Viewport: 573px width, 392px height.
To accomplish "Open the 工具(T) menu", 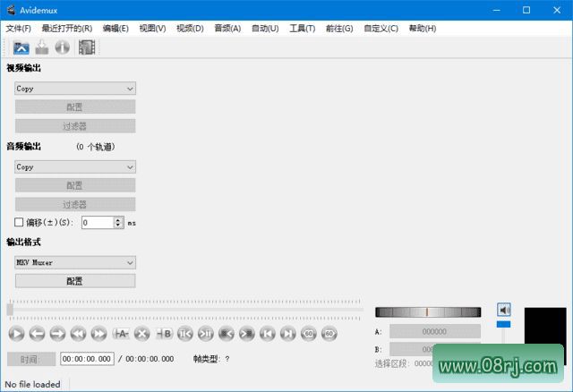I will (303, 29).
